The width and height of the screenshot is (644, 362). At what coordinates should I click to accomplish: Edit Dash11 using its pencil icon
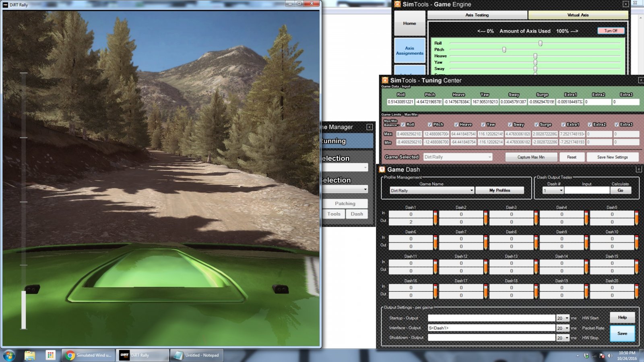[436, 267]
